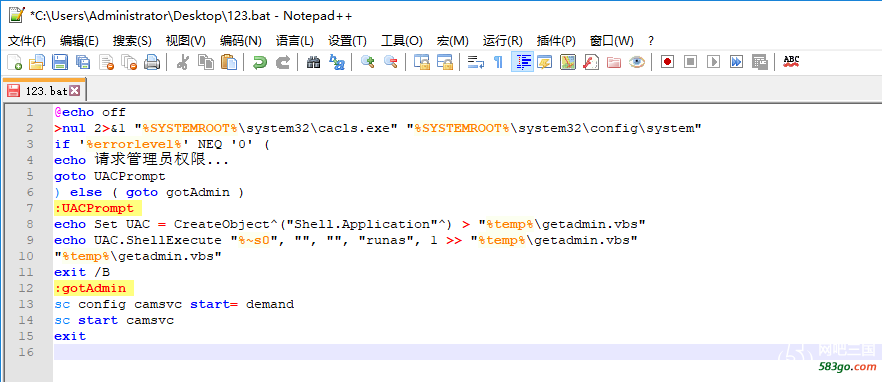Create a new file with the New icon

[x=14, y=62]
